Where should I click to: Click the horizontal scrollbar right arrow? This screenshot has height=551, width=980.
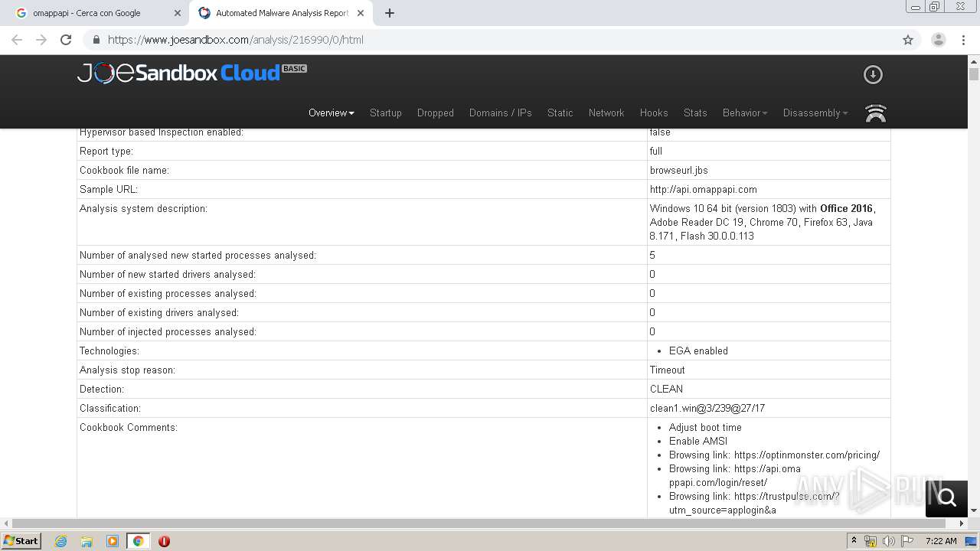(x=962, y=523)
